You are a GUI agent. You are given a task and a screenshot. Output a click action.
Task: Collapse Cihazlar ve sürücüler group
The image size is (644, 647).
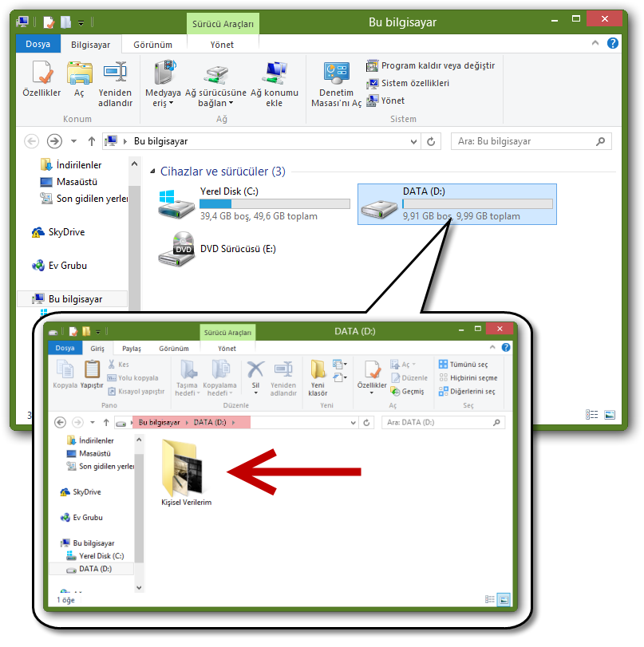[152, 172]
